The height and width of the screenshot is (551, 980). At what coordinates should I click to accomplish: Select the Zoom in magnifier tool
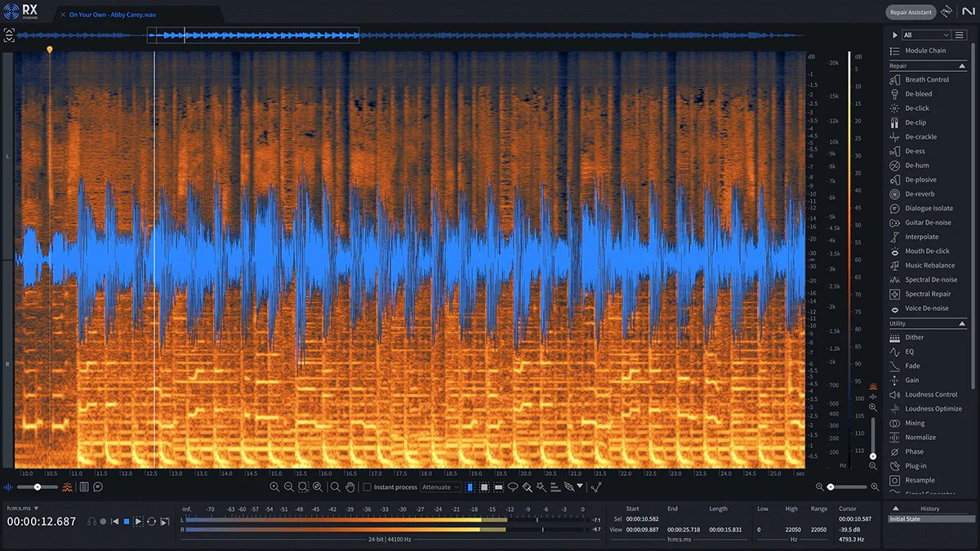(x=274, y=486)
